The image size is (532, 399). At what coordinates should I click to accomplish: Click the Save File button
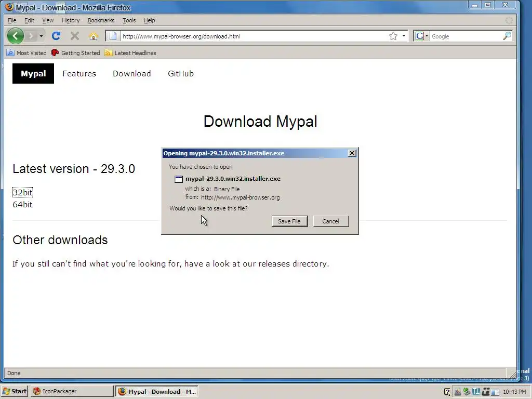(x=289, y=221)
